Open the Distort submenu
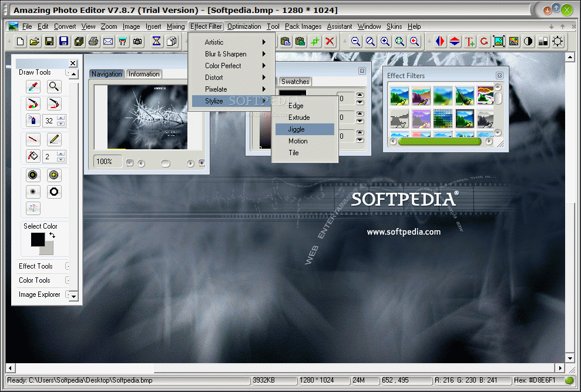 (x=231, y=78)
